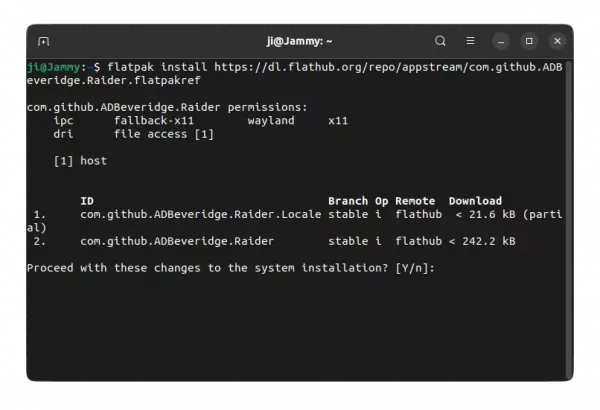The width and height of the screenshot is (600, 410).
Task: Click 'com.github.ADBeveridge.Raider.Locale' package ID
Action: click(201, 214)
